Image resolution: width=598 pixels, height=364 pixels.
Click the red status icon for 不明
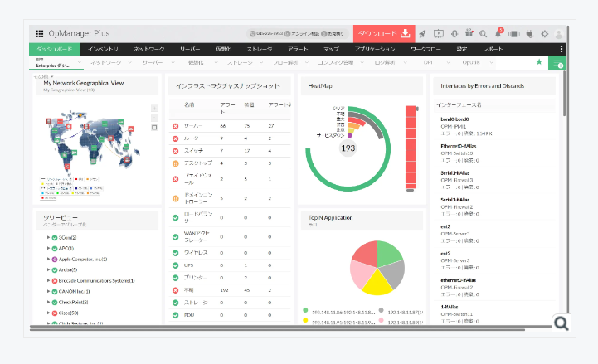coord(176,290)
